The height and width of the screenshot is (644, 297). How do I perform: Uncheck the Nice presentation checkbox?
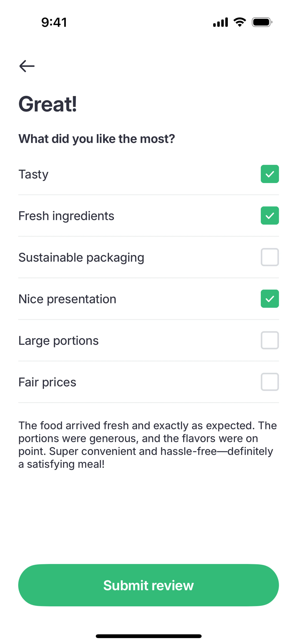click(269, 299)
